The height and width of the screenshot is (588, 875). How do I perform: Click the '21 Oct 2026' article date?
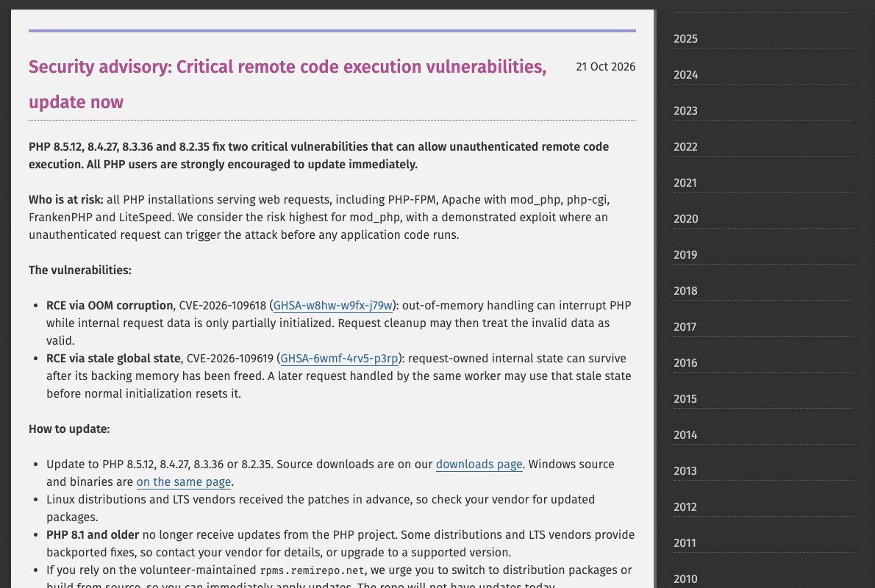point(605,66)
